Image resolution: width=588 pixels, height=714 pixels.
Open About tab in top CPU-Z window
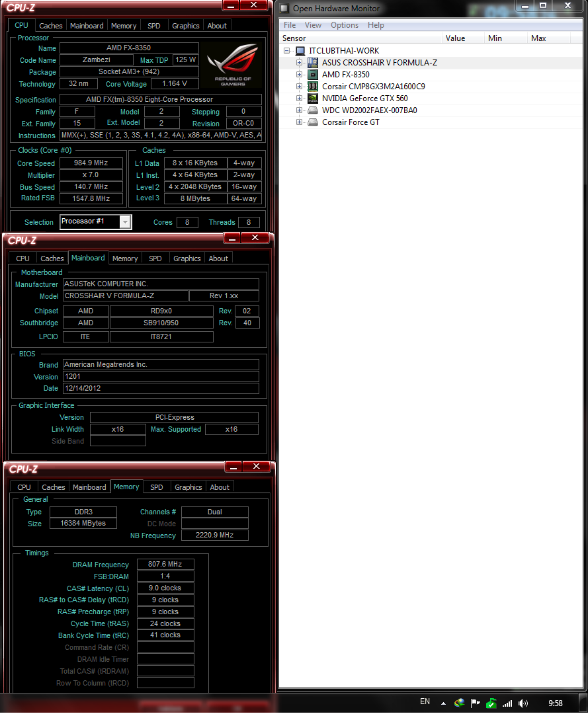[x=217, y=26]
